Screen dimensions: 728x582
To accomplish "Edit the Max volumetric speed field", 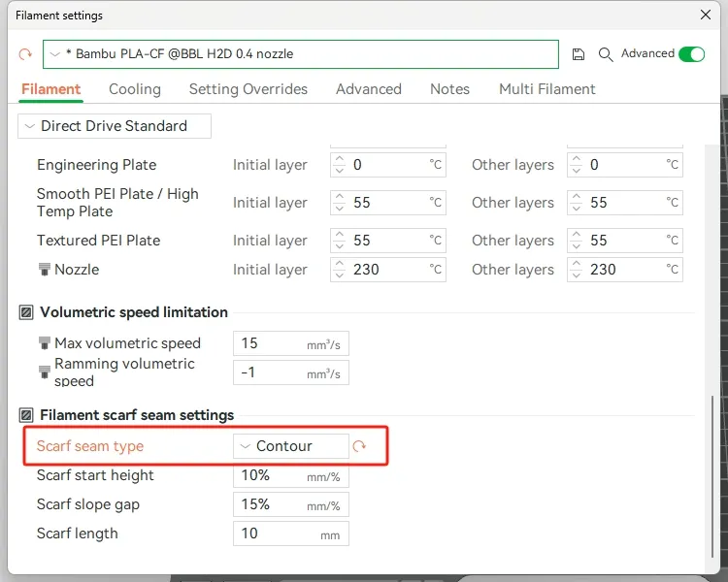I will pyautogui.click(x=291, y=343).
